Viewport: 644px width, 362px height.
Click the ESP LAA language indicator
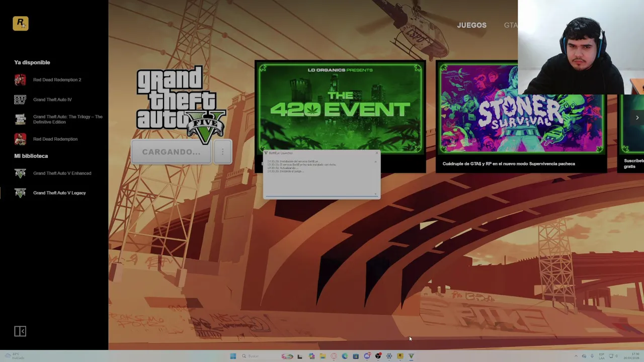coord(602,356)
